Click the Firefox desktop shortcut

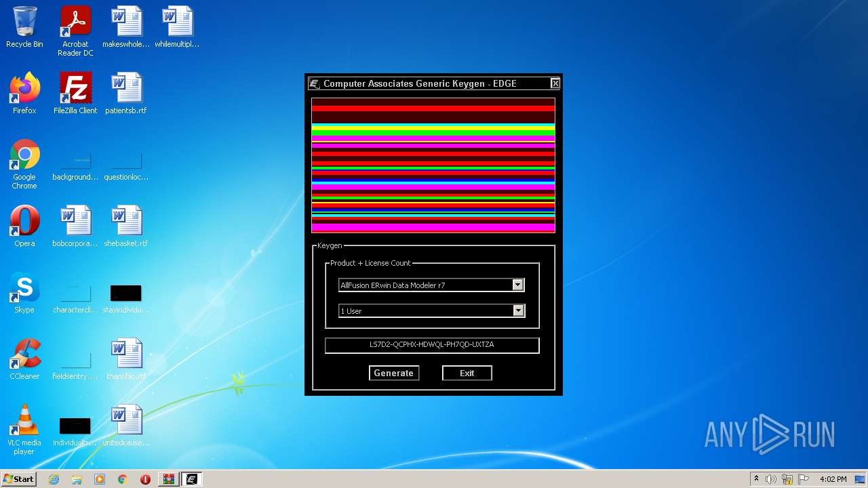(24, 94)
